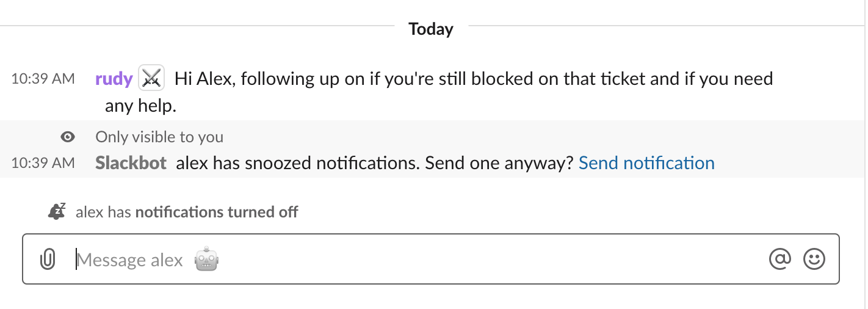Screen dimensions: 868x309
Task: Click rudy's crossed swords status emoji
Action: [151, 78]
